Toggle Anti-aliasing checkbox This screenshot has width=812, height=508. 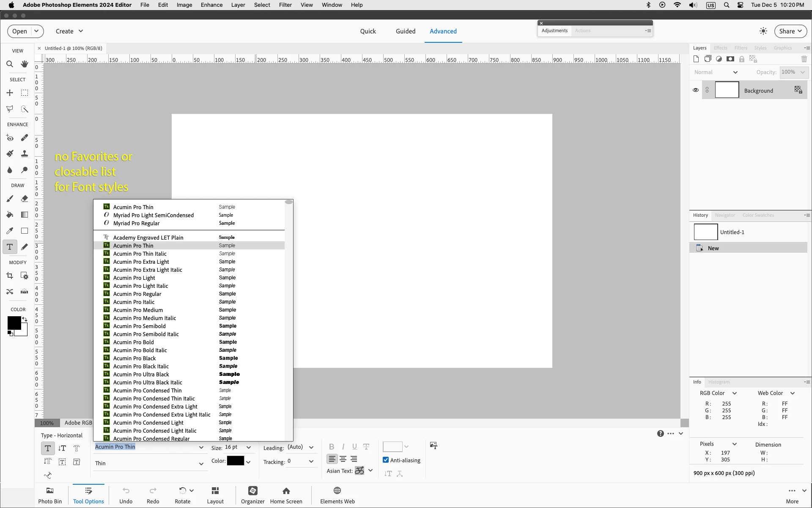[386, 460]
